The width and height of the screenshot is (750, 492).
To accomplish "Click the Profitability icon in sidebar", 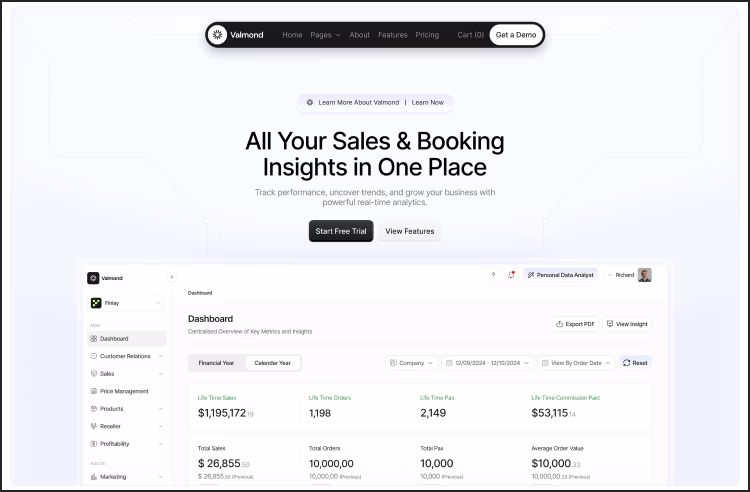I will tap(94, 444).
